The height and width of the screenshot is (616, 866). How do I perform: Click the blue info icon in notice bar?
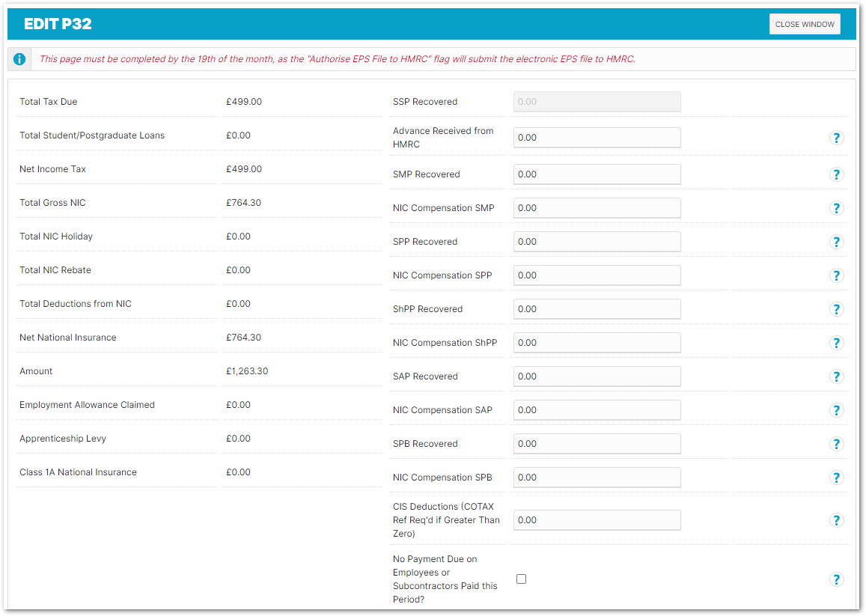coord(19,59)
